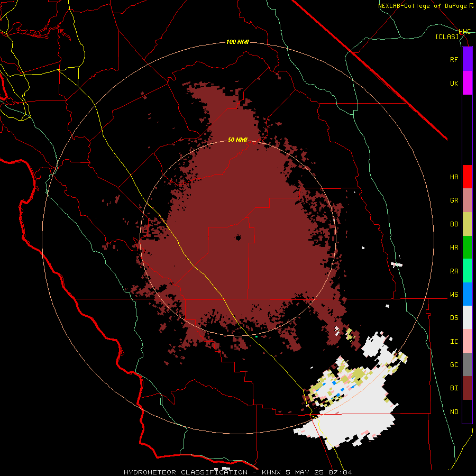Image resolution: width=476 pixels, height=476 pixels.
Task: Click the 'RA' legend label
Action: pyautogui.click(x=454, y=271)
